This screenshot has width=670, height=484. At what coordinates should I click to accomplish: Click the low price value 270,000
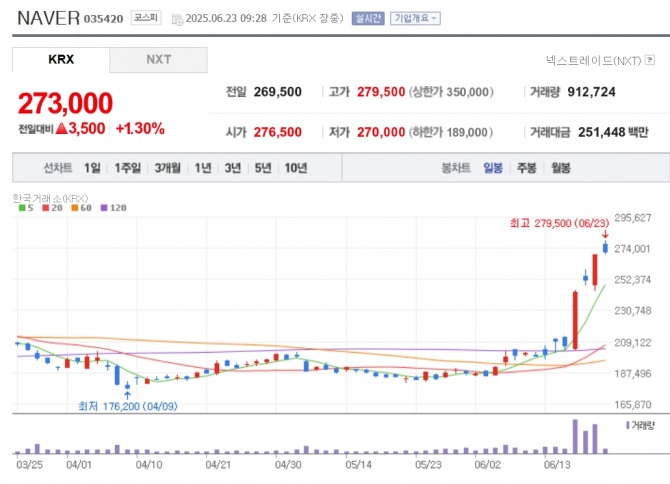[x=381, y=132]
